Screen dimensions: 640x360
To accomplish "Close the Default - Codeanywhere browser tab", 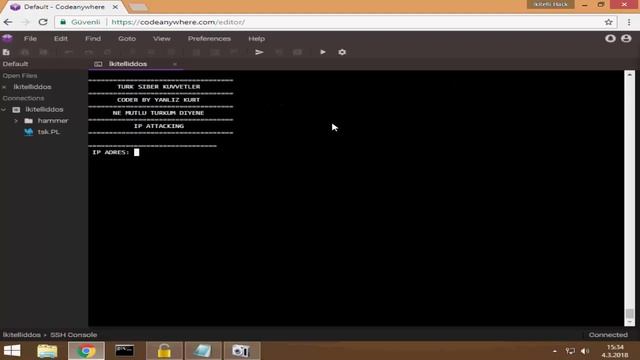I will [115, 7].
